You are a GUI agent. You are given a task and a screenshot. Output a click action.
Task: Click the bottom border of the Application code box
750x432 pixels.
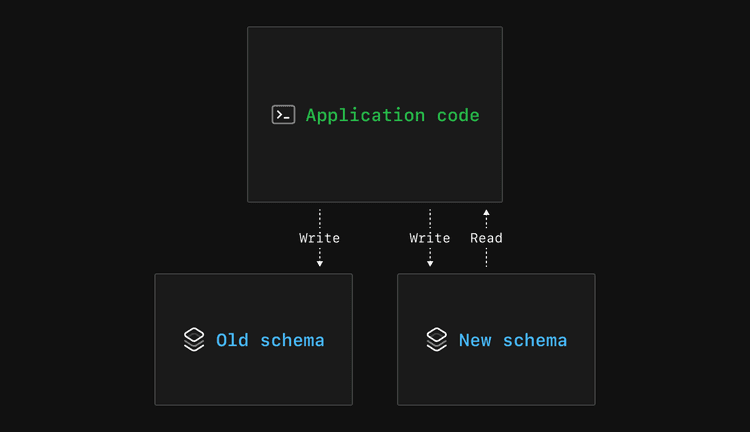[375, 202]
